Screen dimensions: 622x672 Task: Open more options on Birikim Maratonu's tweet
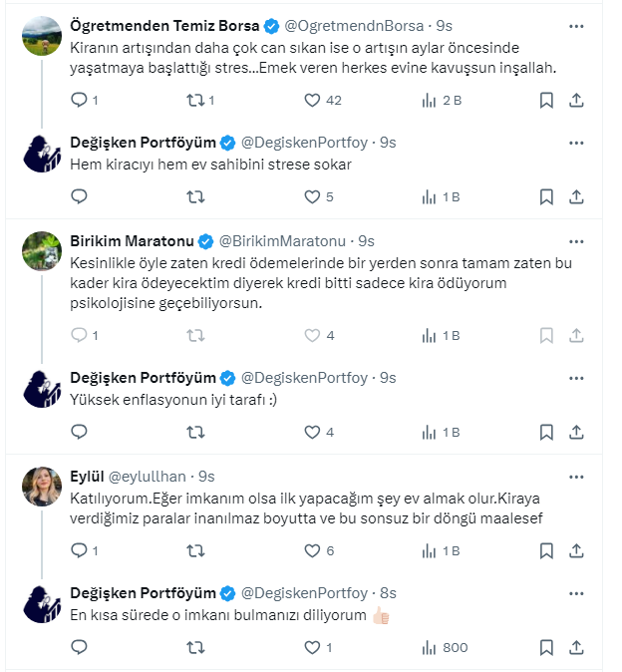tap(576, 240)
